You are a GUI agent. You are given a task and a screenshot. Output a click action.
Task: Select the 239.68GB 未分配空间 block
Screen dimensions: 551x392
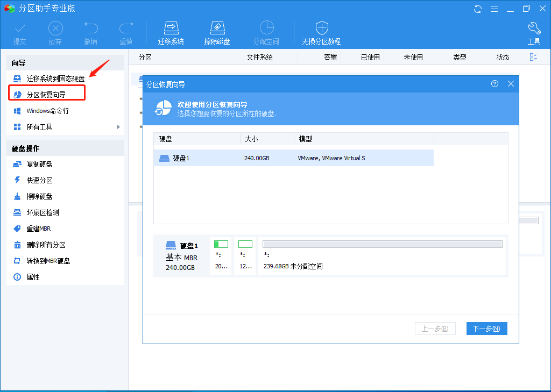pos(382,255)
